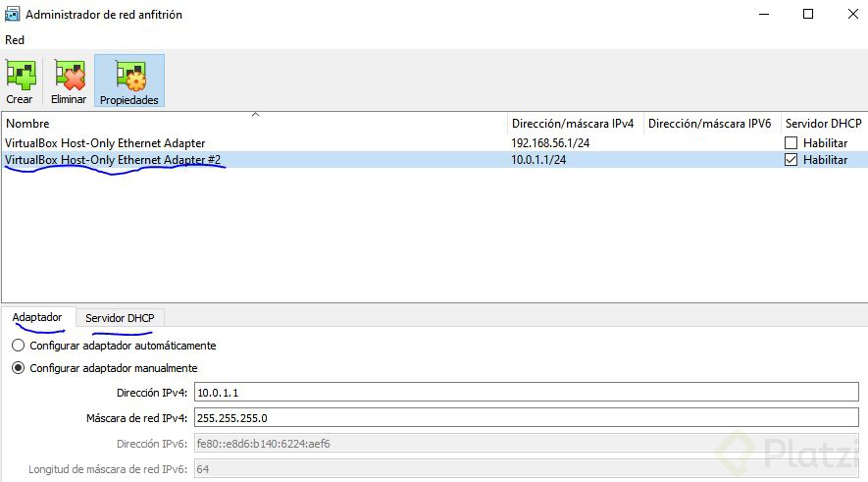Viewport: 868px width, 482px height.
Task: Enable DHCP for the 192.168.56.1/24 adapter
Action: pyautogui.click(x=791, y=143)
